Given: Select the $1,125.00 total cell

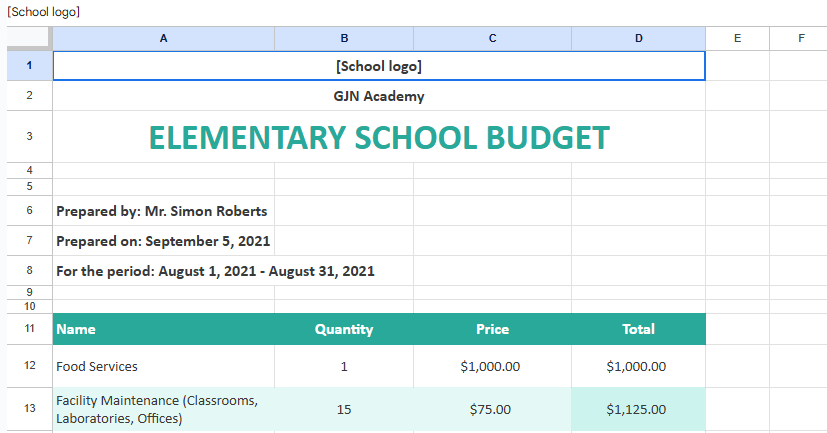Looking at the screenshot, I should (x=638, y=409).
